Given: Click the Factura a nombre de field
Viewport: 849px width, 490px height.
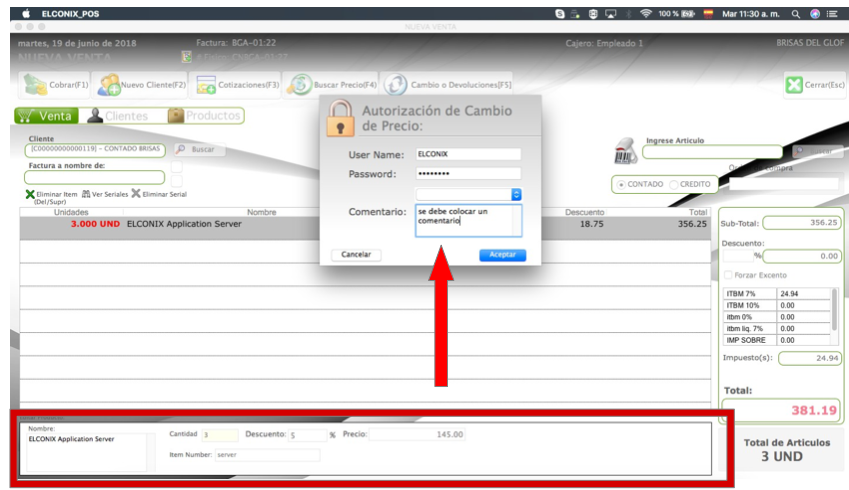Looking at the screenshot, I should click(x=95, y=177).
